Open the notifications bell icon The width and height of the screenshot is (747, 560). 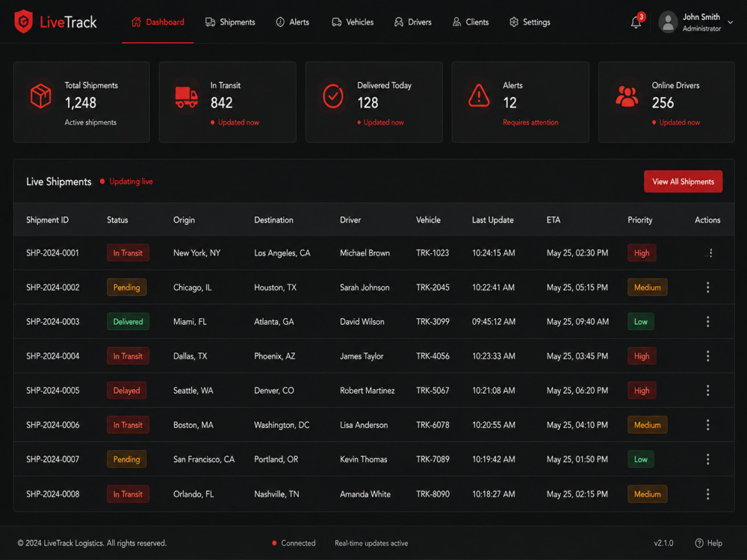[636, 22]
